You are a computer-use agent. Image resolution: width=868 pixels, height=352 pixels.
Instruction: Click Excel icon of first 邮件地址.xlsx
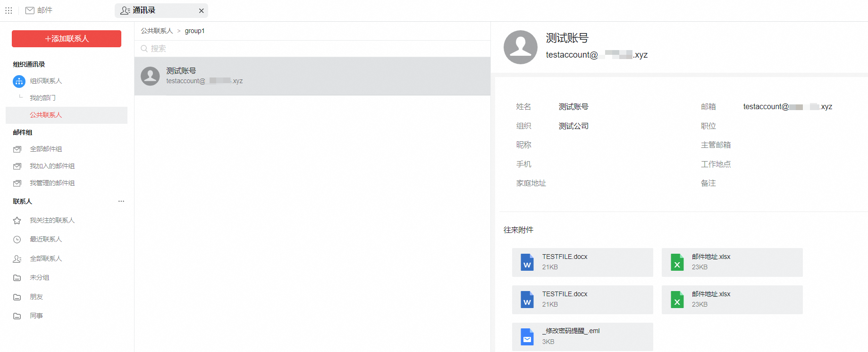click(x=677, y=262)
